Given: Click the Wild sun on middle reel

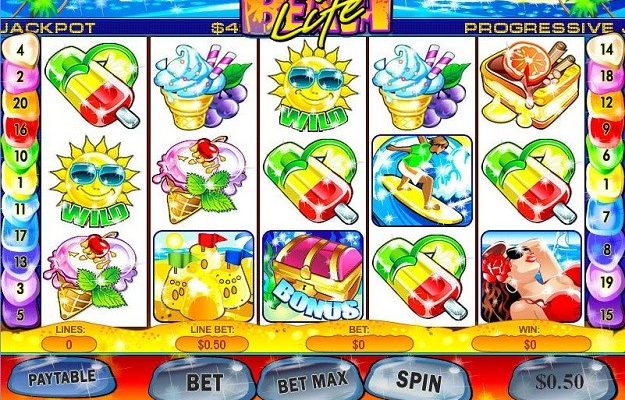Looking at the screenshot, I should [313, 85].
